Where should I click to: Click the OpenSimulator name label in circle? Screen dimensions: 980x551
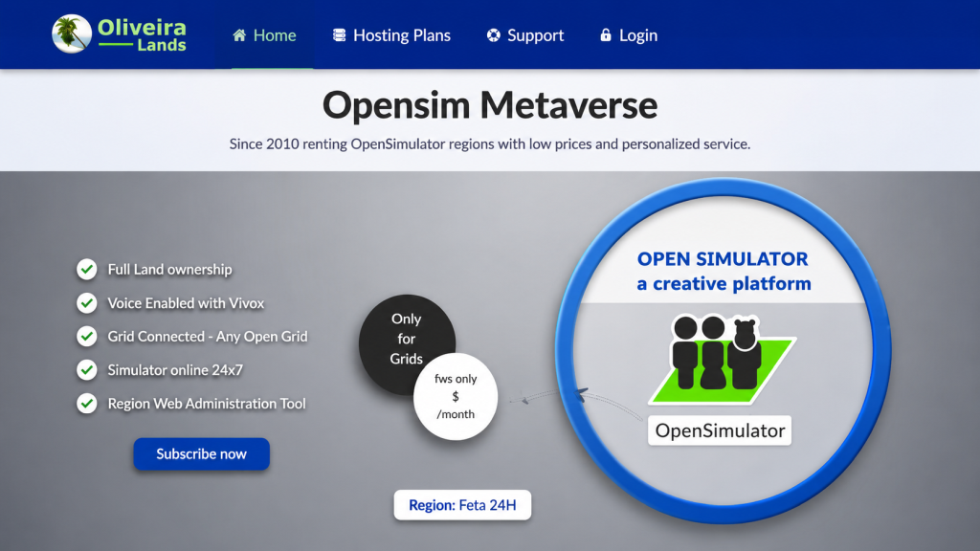click(x=720, y=430)
